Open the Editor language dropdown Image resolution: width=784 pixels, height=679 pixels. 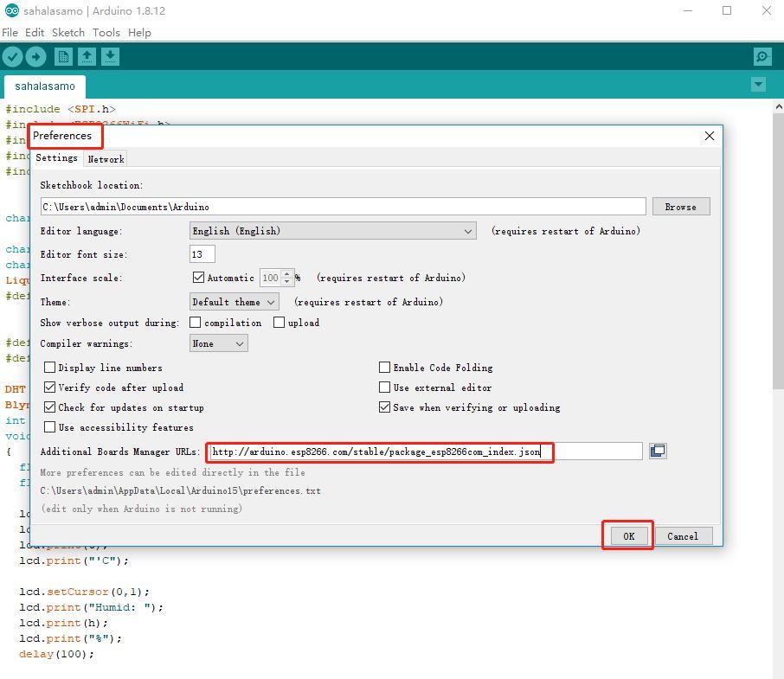click(333, 231)
